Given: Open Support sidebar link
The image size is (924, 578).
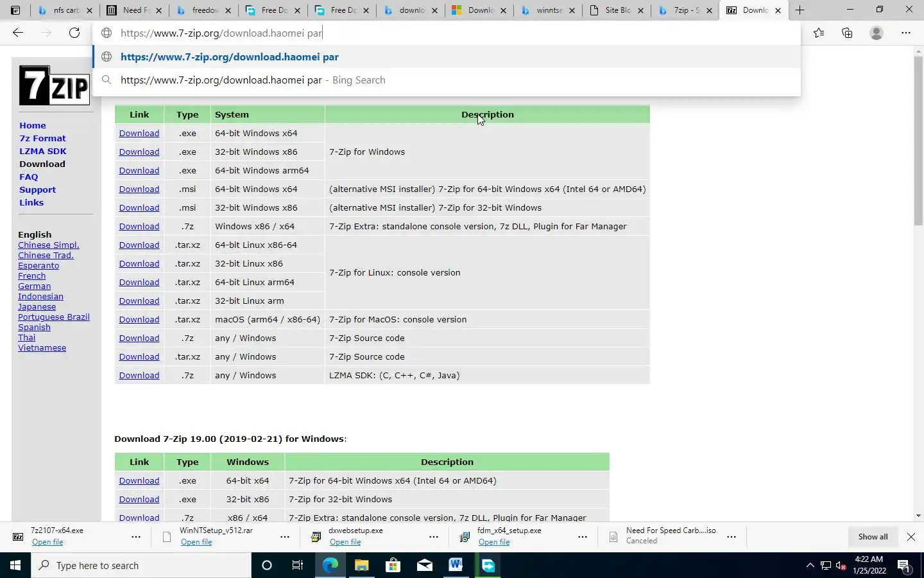Looking at the screenshot, I should click(x=37, y=189).
